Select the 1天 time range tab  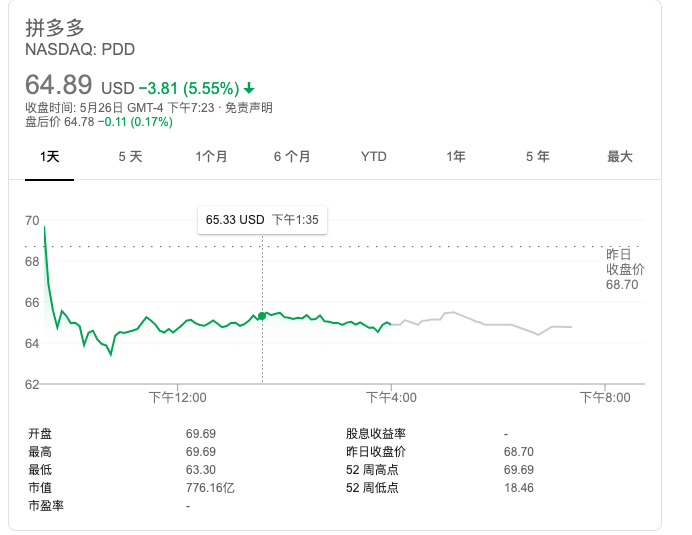pyautogui.click(x=50, y=157)
